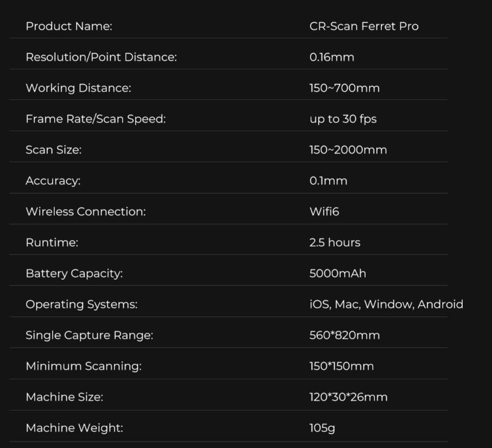492x448 pixels.
Task: Click the Frame Rate/Scan Speed label
Action: pyautogui.click(x=95, y=119)
